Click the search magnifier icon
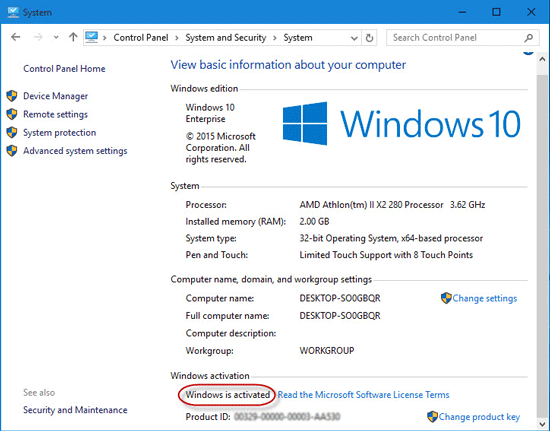This screenshot has width=550, height=431. click(529, 38)
